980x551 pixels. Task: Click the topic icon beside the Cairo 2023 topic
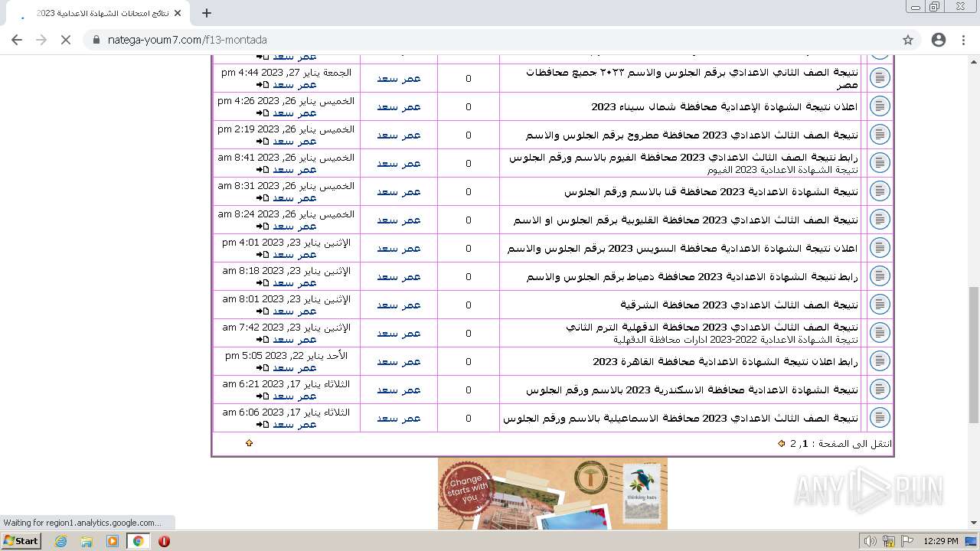(880, 361)
